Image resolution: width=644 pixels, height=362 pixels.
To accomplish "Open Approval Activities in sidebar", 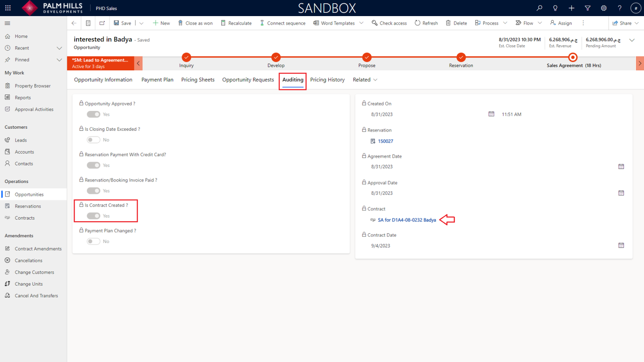I will click(34, 109).
